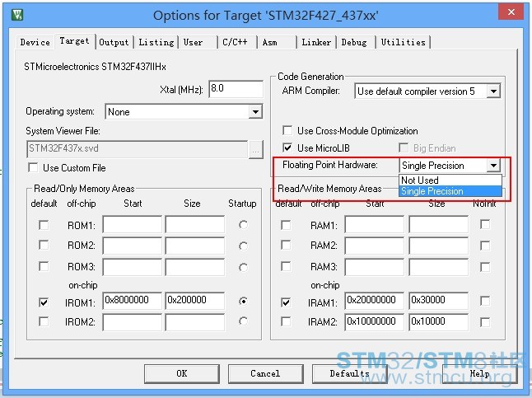Check the RAM1 default checkbox

286,225
